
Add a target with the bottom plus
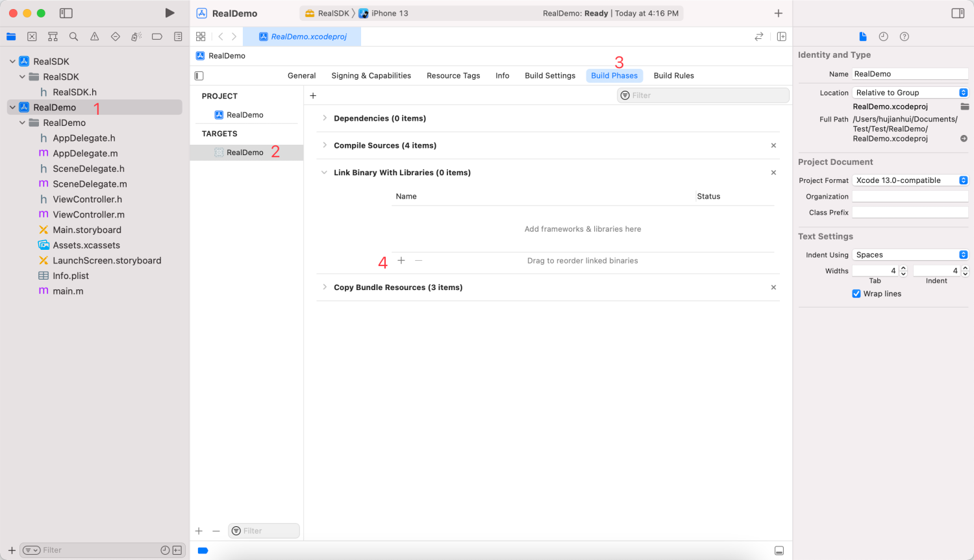[x=199, y=531]
